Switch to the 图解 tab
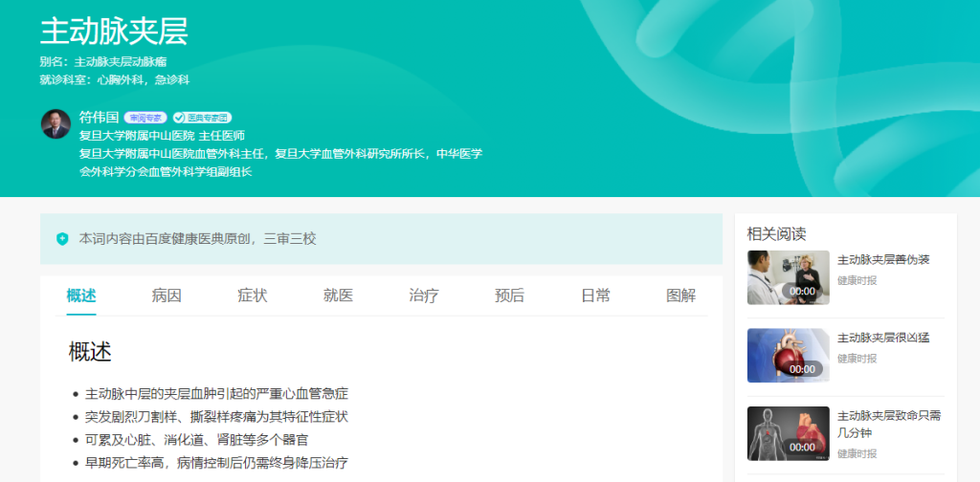The image size is (980, 482). pyautogui.click(x=680, y=296)
